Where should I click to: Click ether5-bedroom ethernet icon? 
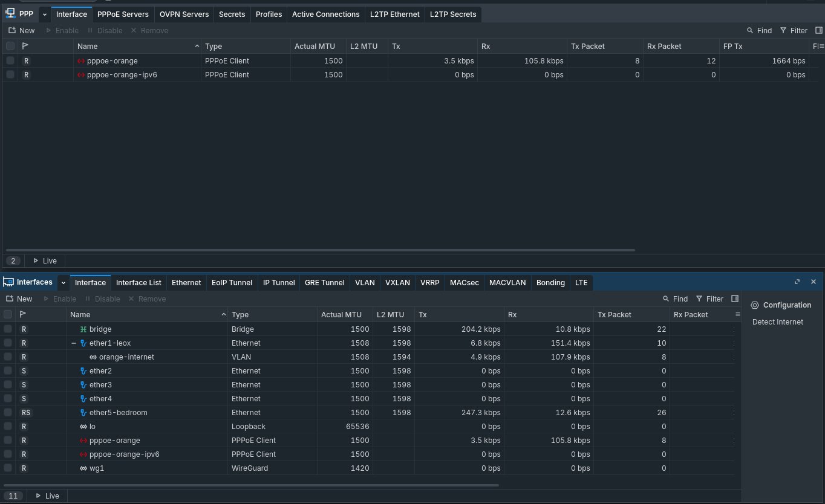click(83, 413)
